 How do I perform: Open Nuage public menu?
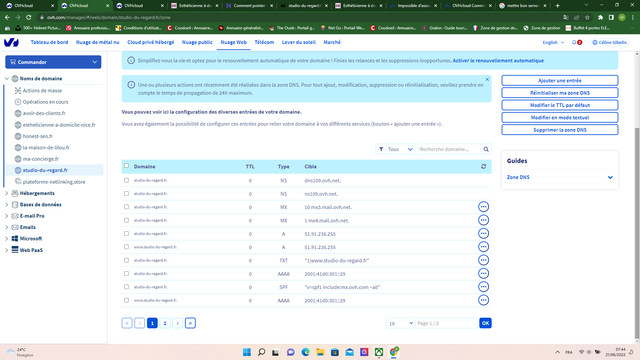[x=197, y=42]
